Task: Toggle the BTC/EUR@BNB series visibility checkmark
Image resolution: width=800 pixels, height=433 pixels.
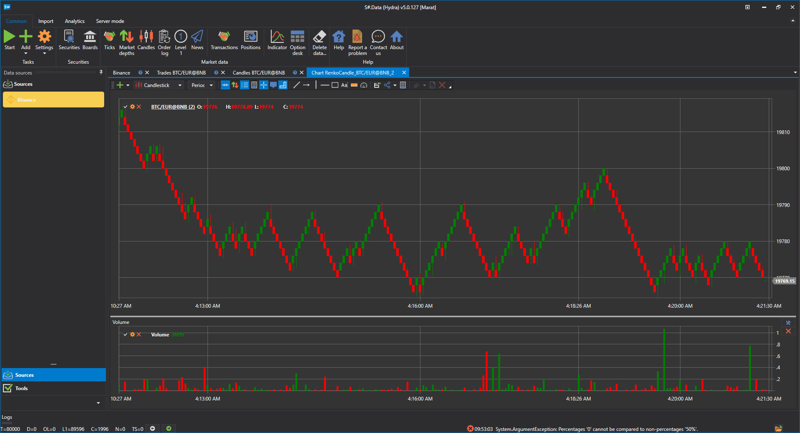Action: (x=125, y=106)
